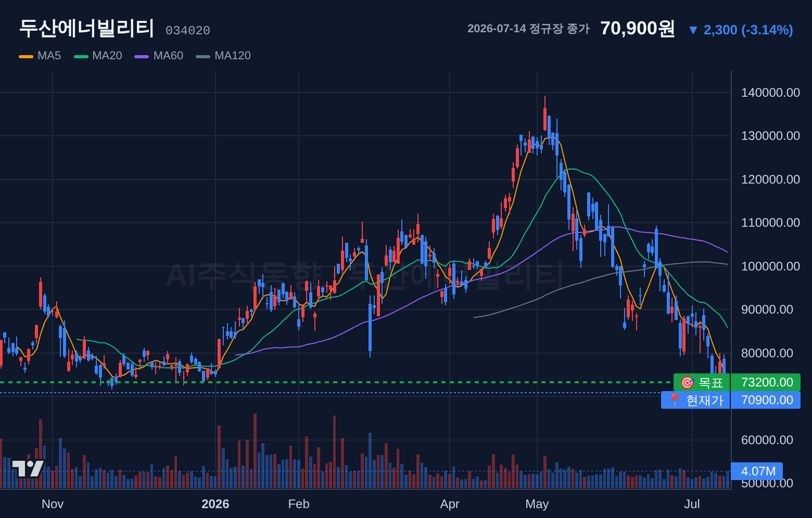Click the 두산에너빌리티 stock title

click(86, 28)
